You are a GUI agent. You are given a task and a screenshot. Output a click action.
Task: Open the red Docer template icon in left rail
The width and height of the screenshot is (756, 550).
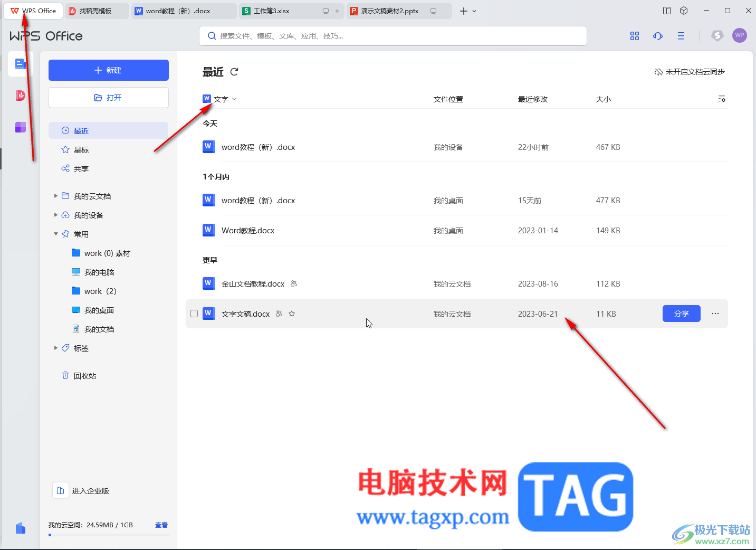21,96
